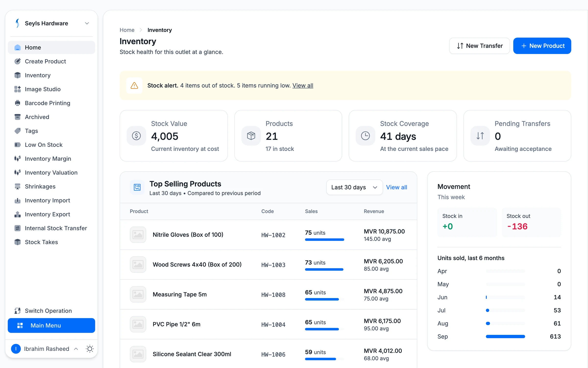
Task: Click the Shrinkages icon
Action: 17,186
